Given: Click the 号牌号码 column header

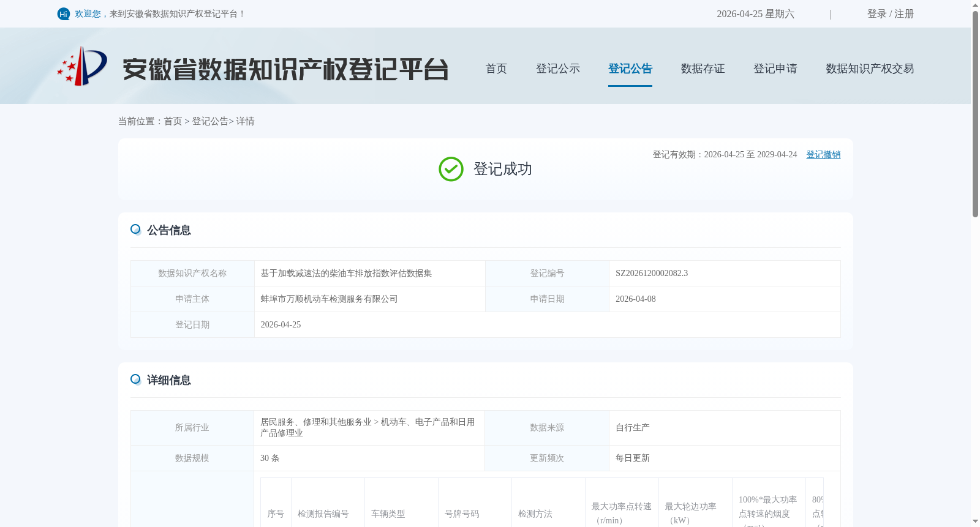Looking at the screenshot, I should point(462,514).
